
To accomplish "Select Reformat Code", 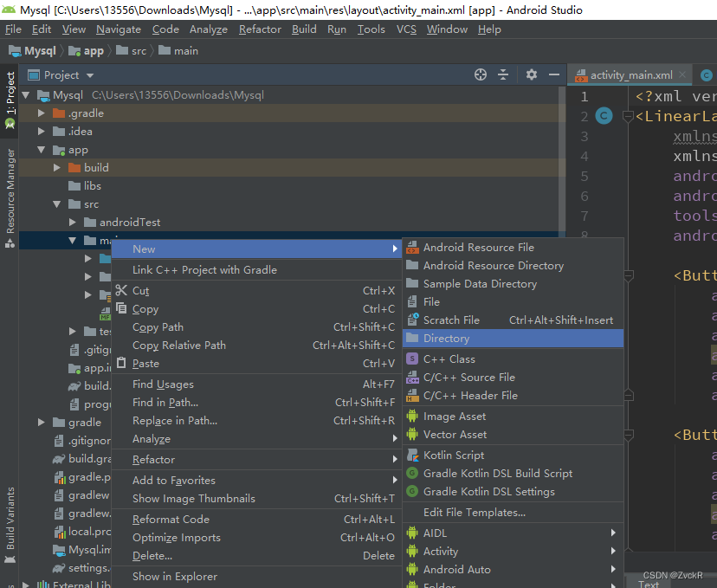I will pos(256,519).
